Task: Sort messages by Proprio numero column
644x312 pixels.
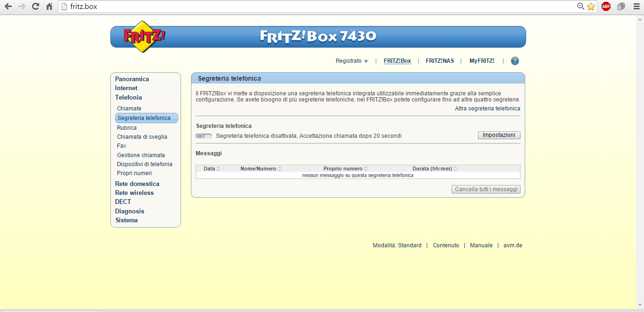Action: [x=346, y=169]
